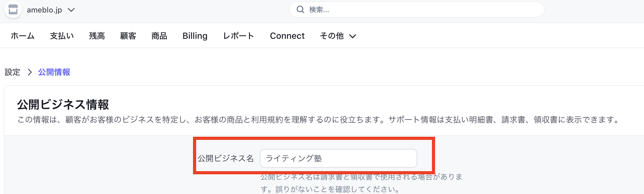Click the breadcrumb separator chevron icon

(x=30, y=72)
